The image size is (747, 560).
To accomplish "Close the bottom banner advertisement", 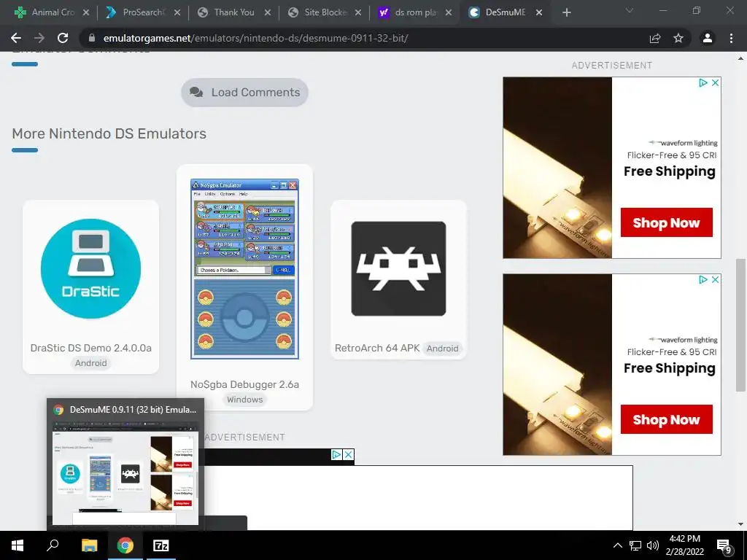I will 349,455.
